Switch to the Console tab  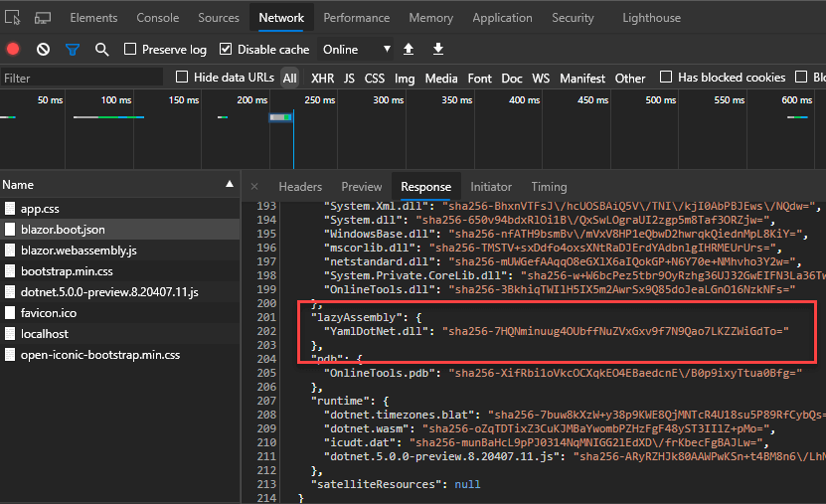click(x=158, y=18)
